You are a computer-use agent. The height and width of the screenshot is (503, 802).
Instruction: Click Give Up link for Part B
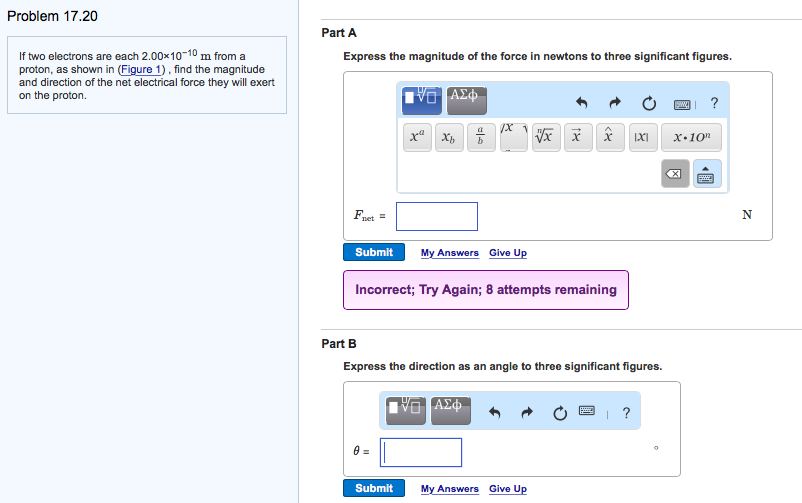click(x=508, y=489)
